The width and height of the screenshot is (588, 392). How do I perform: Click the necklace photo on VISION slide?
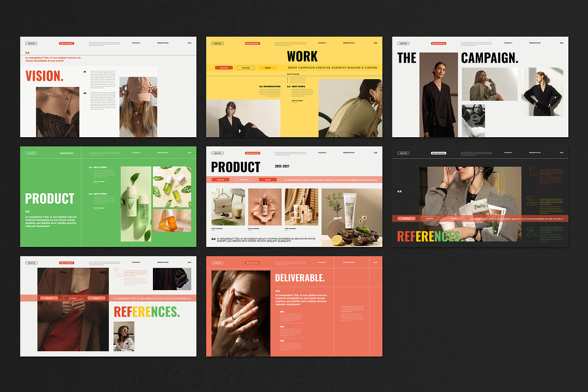[57, 112]
